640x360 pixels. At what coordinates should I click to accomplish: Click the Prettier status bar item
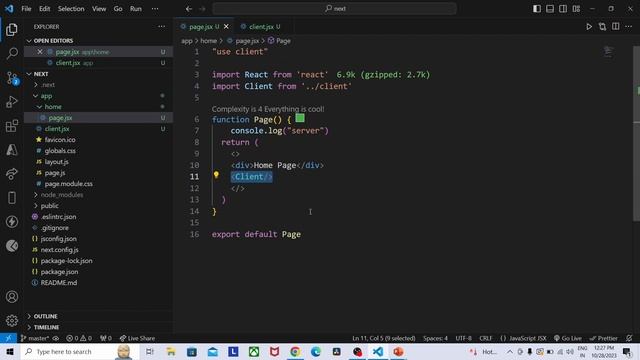604,338
